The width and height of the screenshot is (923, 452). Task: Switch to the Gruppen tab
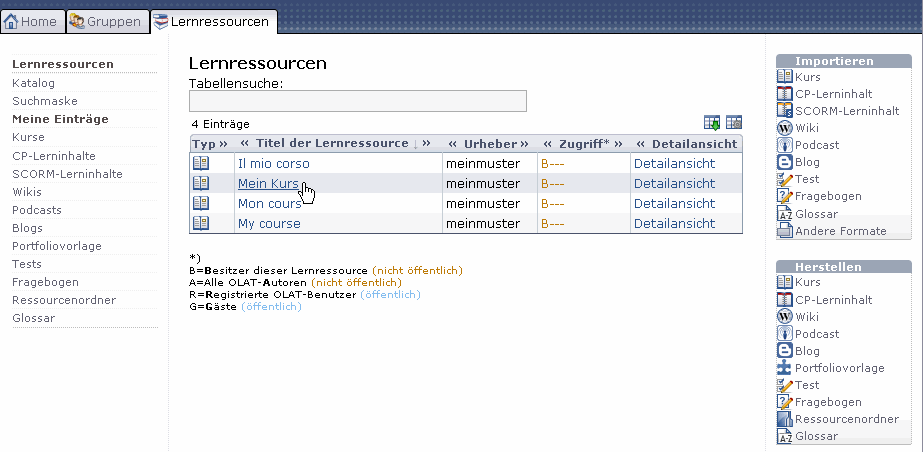[x=108, y=21]
